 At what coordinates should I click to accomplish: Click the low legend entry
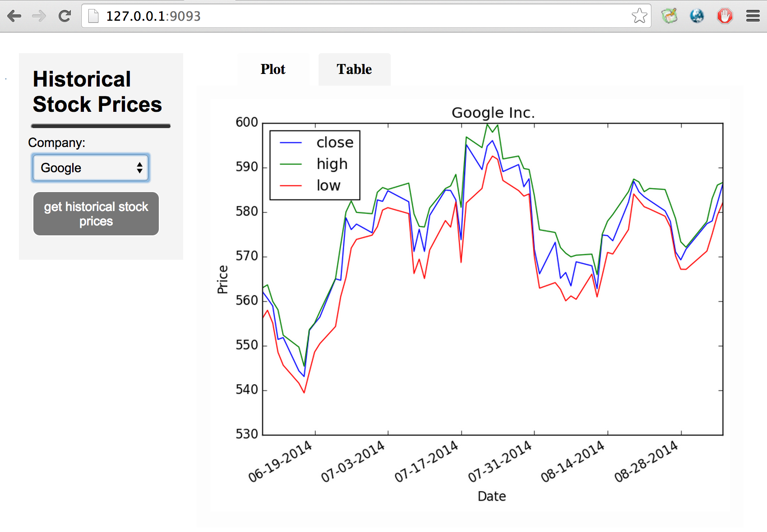click(x=328, y=185)
